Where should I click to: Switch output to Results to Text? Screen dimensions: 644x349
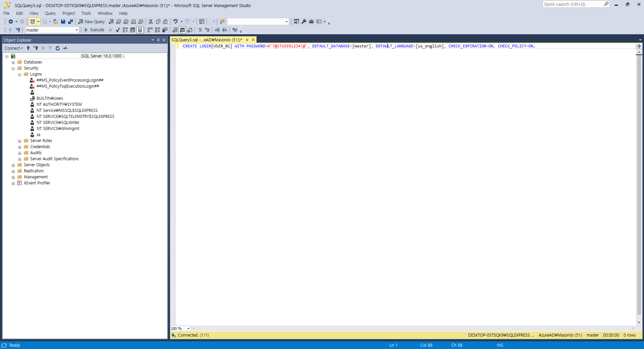click(x=175, y=30)
